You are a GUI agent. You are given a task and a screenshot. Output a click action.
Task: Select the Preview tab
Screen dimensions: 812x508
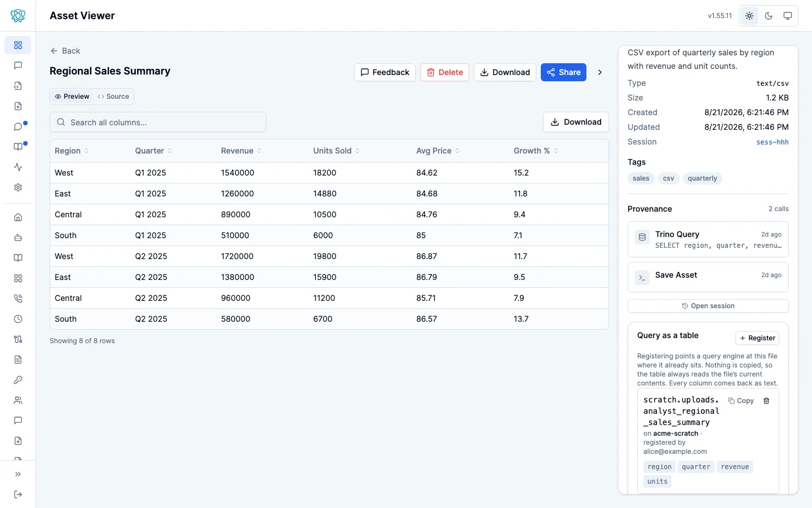point(72,97)
